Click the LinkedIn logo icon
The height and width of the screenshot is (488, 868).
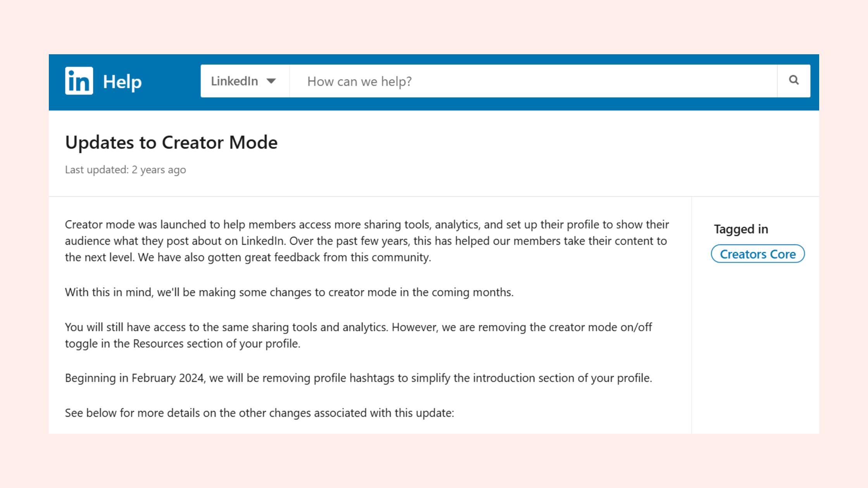(79, 81)
